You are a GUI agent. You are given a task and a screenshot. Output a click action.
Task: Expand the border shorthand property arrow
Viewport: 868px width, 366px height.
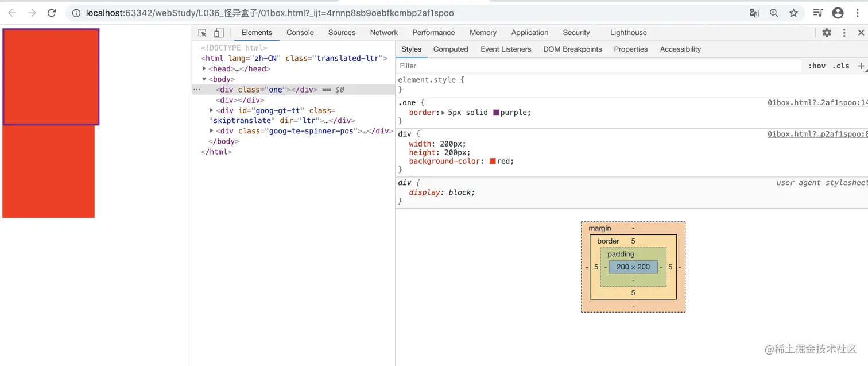click(x=443, y=113)
